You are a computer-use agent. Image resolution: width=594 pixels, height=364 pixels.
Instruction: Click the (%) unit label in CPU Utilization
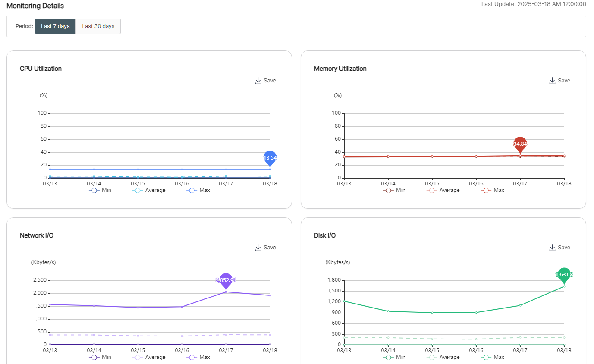pyautogui.click(x=44, y=95)
